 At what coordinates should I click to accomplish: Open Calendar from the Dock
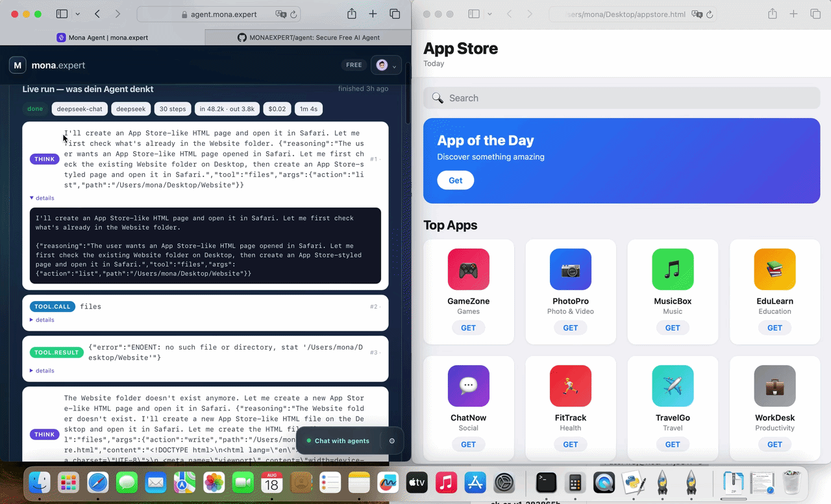tap(271, 483)
